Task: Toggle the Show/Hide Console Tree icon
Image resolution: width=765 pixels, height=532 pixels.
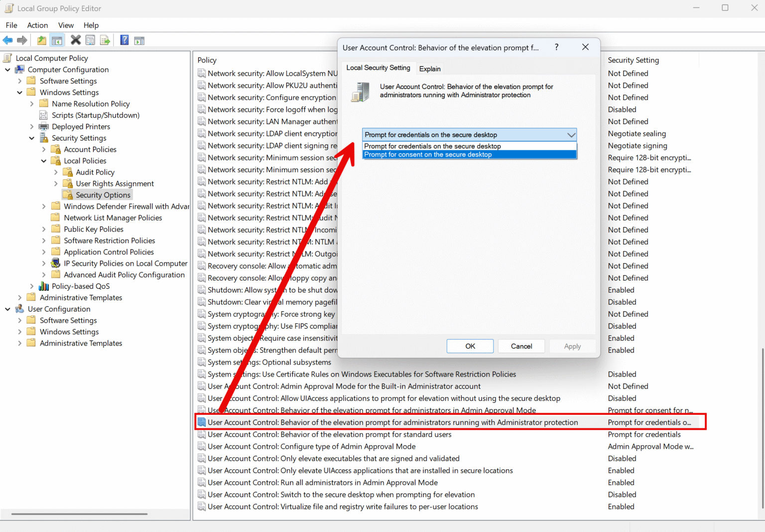Action: click(x=57, y=40)
